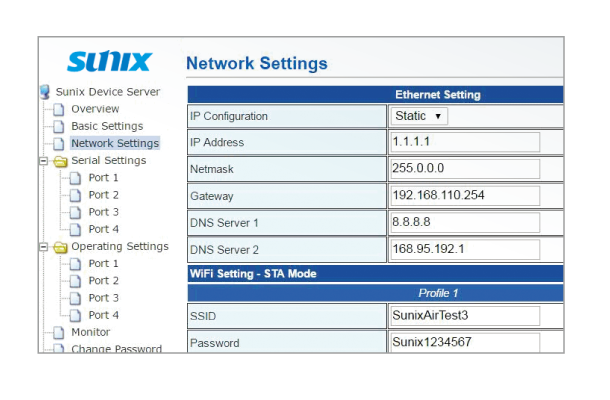Open the Monitor page

point(91,332)
